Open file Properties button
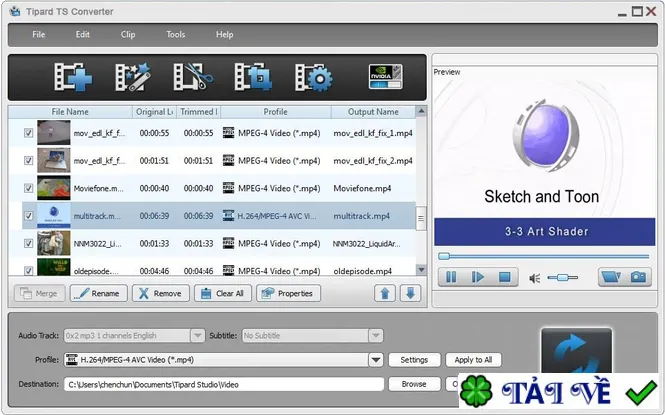This screenshot has width=665, height=415. point(288,293)
